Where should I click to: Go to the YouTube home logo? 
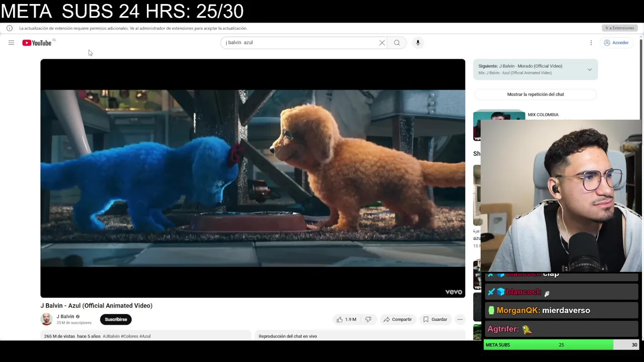pyautogui.click(x=37, y=43)
